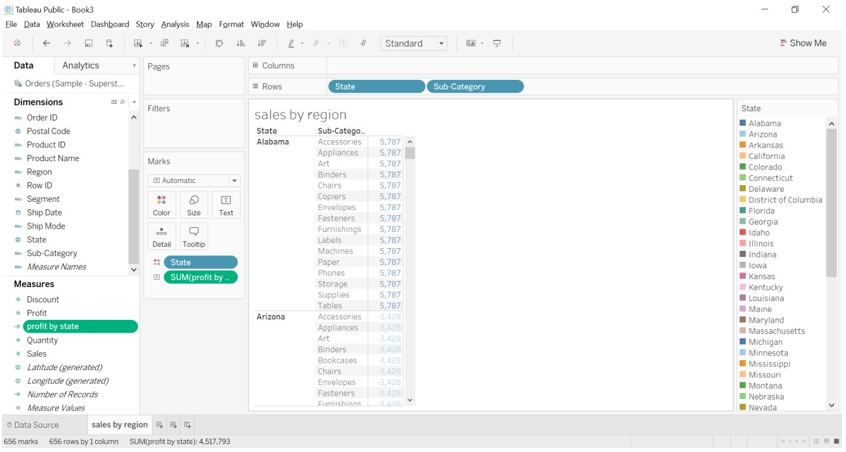Select the sales by region sheet tab

[x=119, y=425]
